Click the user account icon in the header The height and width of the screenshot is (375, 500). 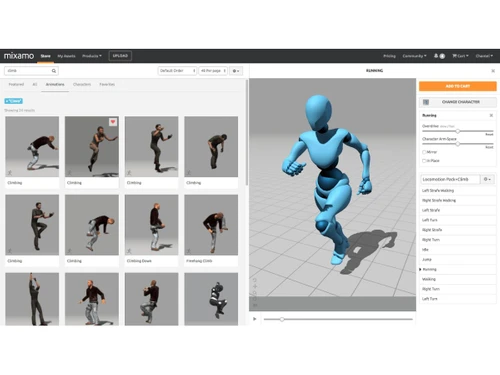[x=436, y=56]
